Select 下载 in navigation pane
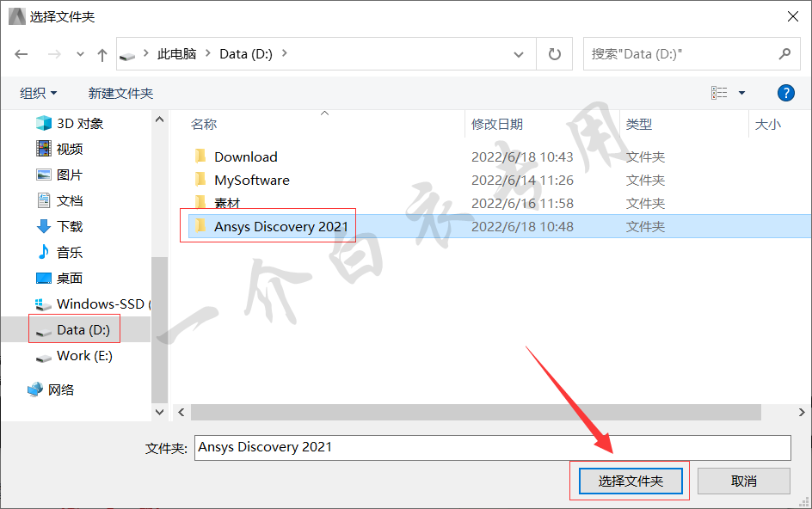Screen dimensions: 812x509 click(70, 226)
